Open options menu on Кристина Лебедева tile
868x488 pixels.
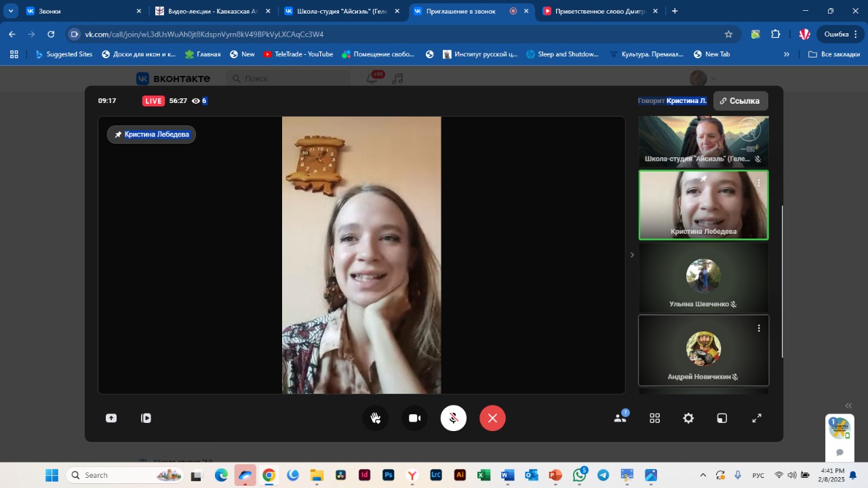[758, 183]
